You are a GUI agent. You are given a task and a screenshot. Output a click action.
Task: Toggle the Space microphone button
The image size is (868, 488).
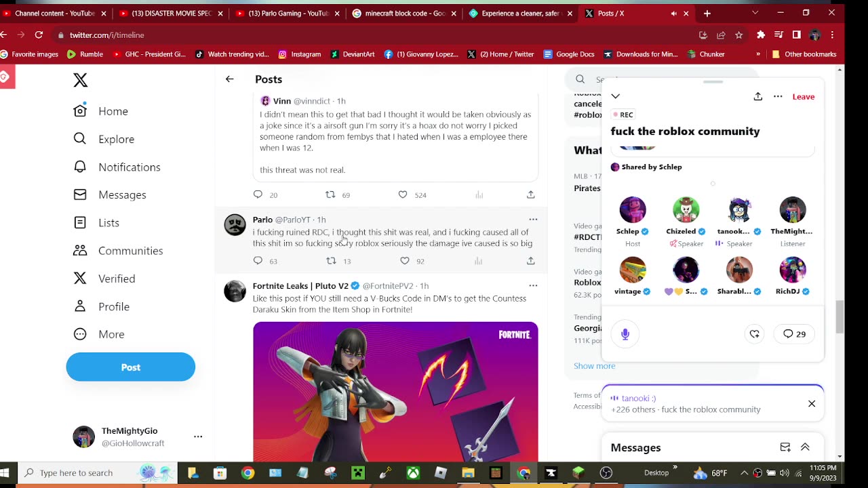coord(625,334)
